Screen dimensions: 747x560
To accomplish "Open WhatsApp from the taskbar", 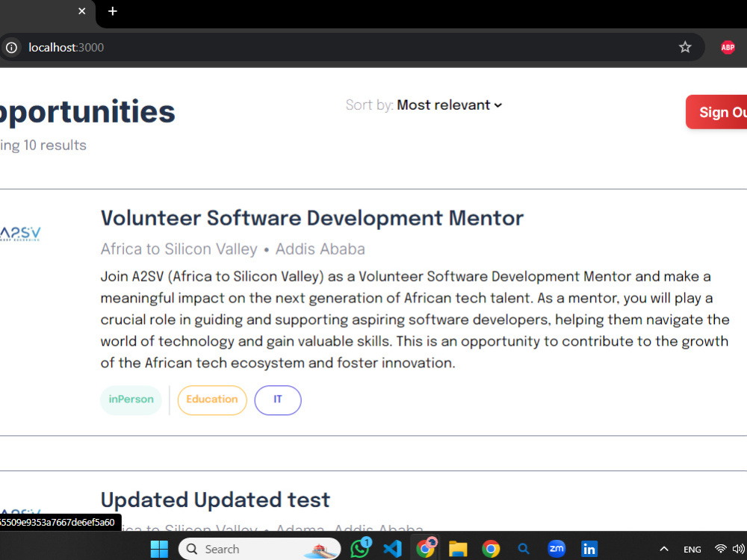I will [360, 549].
